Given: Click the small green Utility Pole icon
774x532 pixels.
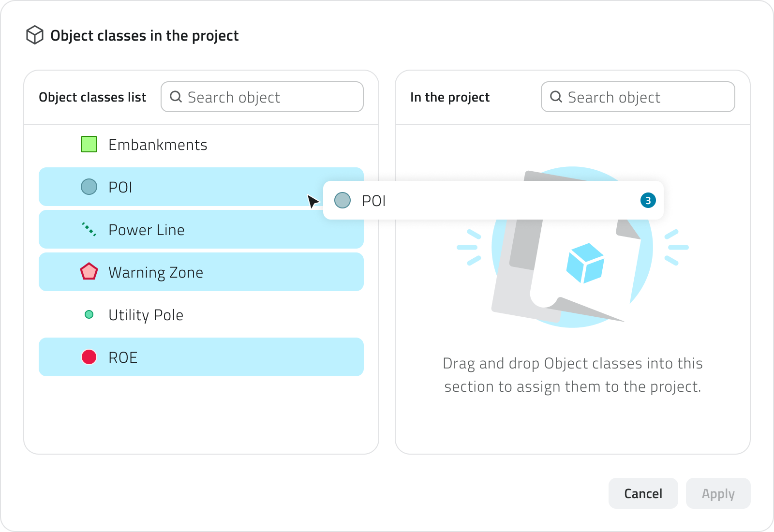Looking at the screenshot, I should click(89, 315).
